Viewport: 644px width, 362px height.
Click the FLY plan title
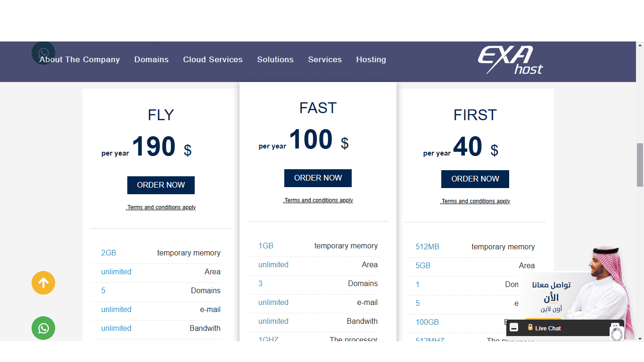click(x=161, y=115)
